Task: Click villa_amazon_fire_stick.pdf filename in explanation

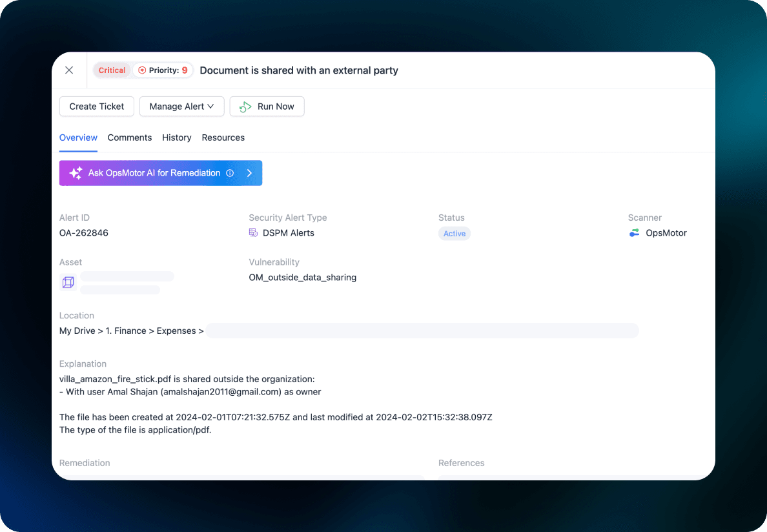Action: [x=116, y=380]
